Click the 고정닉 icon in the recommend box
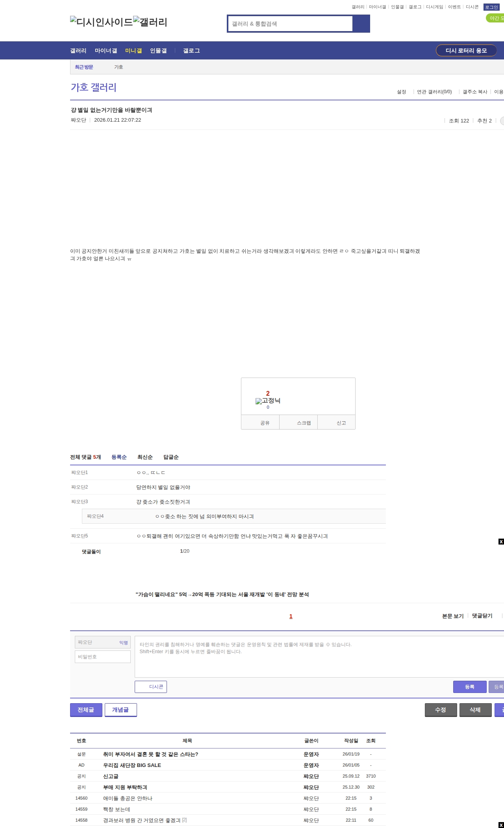Viewport: 504px width, 828px height. pos(268,401)
